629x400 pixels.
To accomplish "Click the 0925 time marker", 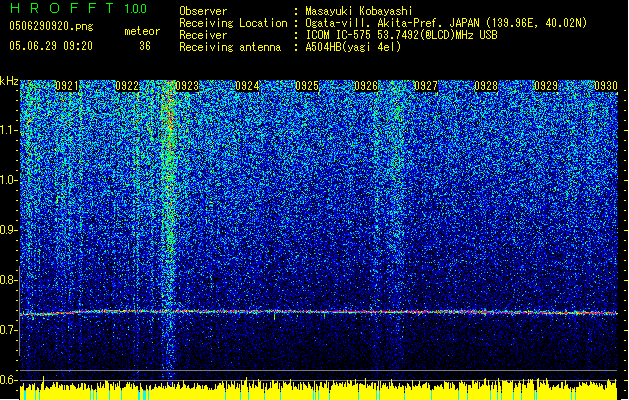I will [307, 86].
